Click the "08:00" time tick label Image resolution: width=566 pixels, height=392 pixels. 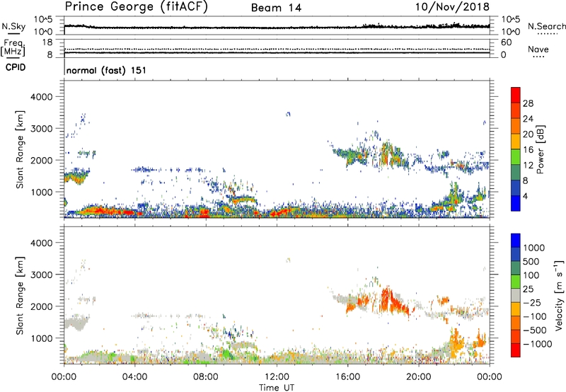(x=206, y=377)
